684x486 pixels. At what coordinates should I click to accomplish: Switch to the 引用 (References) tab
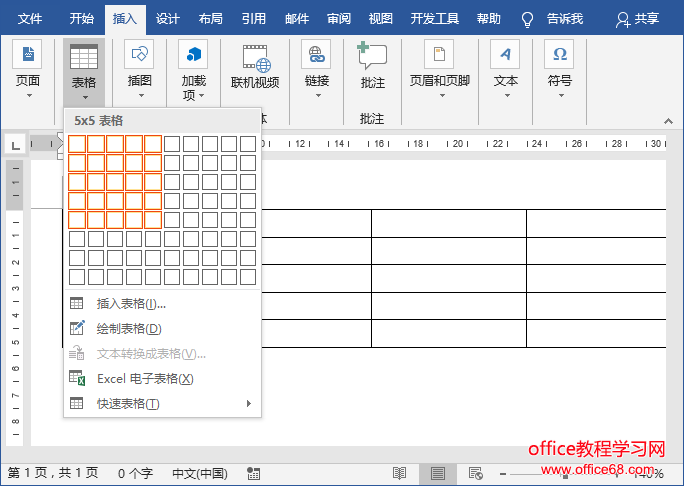(254, 19)
